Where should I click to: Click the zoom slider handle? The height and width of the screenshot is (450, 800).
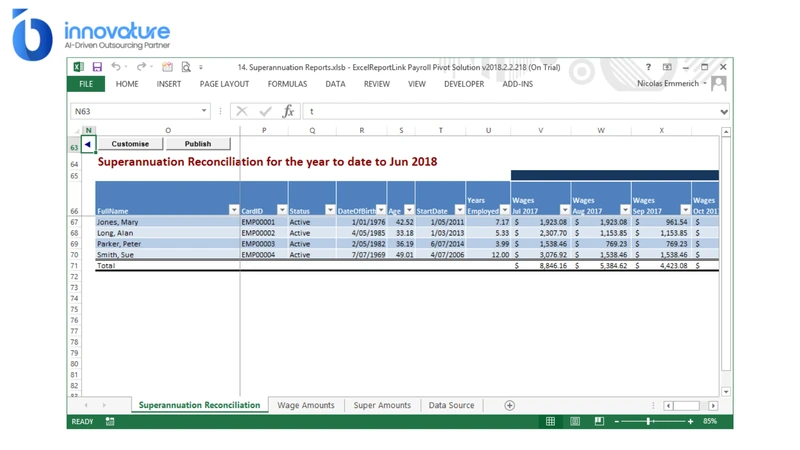pos(648,421)
